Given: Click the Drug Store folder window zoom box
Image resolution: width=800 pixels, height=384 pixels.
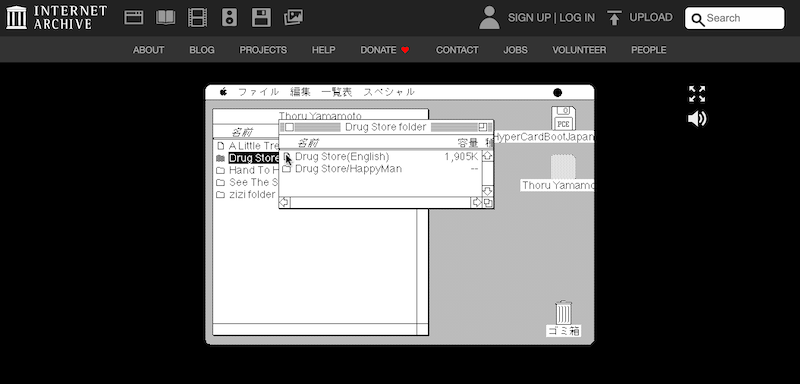Looking at the screenshot, I should click(x=483, y=127).
